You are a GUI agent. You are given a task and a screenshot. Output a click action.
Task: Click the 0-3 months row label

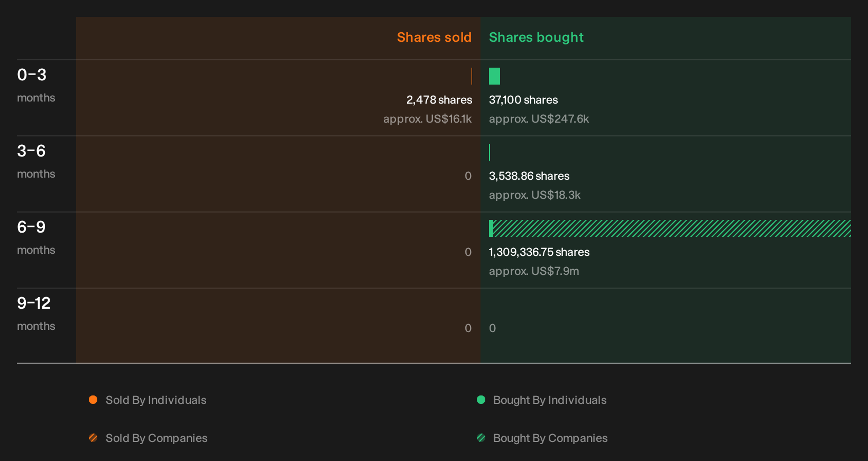pos(36,86)
